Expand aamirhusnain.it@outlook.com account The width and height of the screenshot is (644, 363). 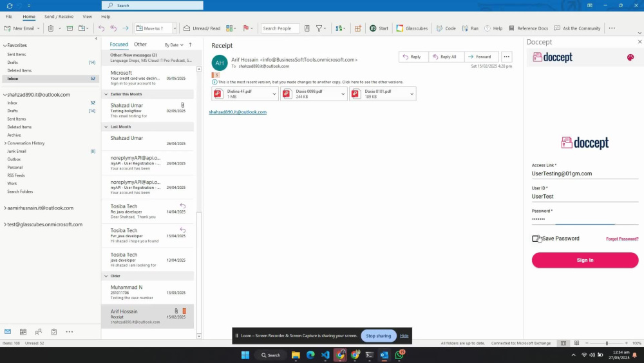coord(5,208)
